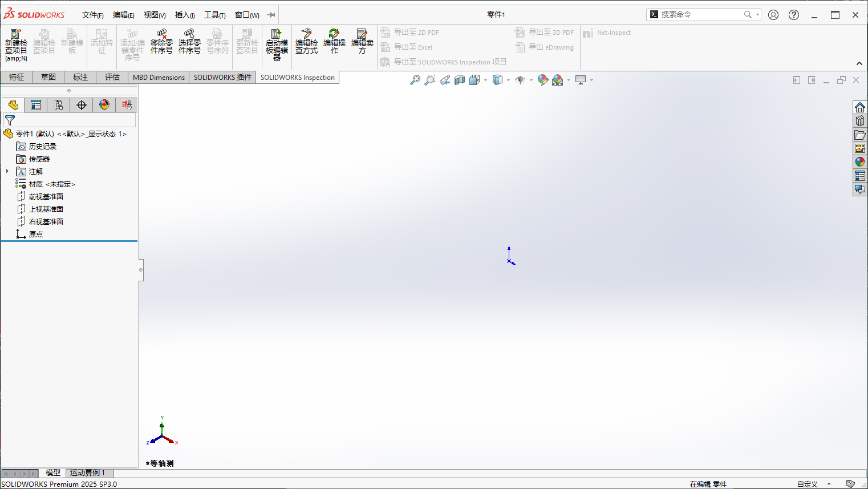Click the Appearances and Scenes task pane icon

tap(859, 161)
